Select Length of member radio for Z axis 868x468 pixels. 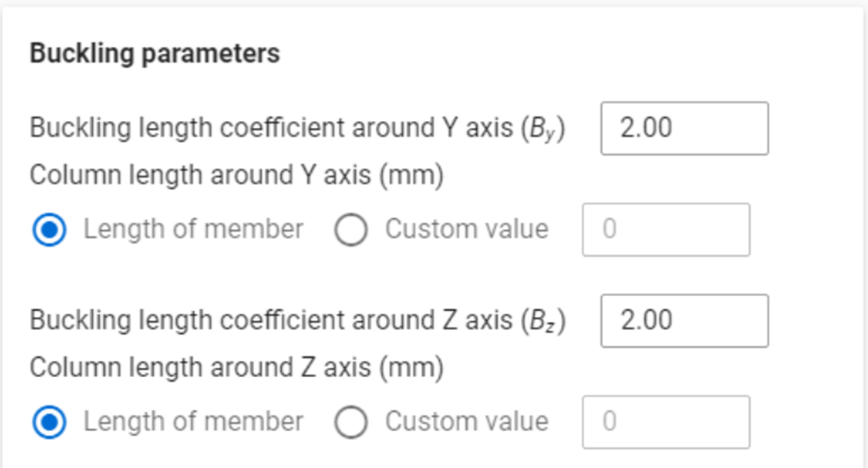pyautogui.click(x=50, y=421)
